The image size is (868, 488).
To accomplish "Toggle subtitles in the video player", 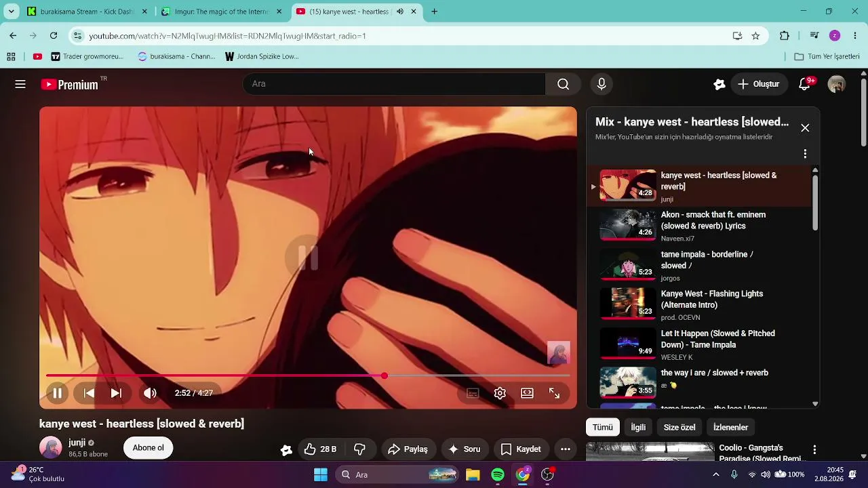I will pyautogui.click(x=473, y=393).
